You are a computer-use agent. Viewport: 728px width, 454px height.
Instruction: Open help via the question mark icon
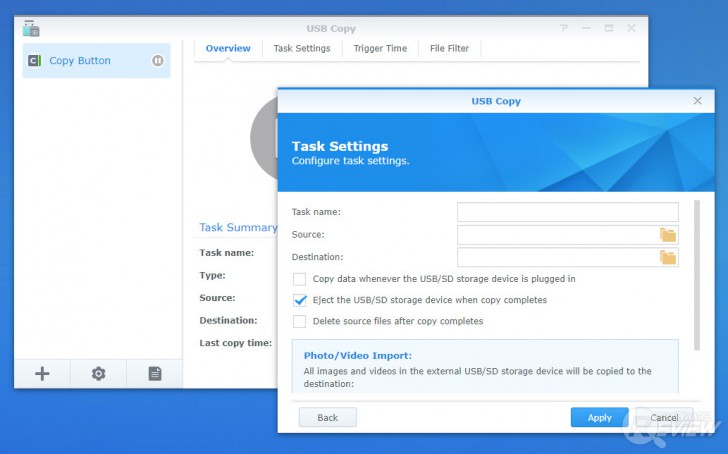click(x=564, y=28)
